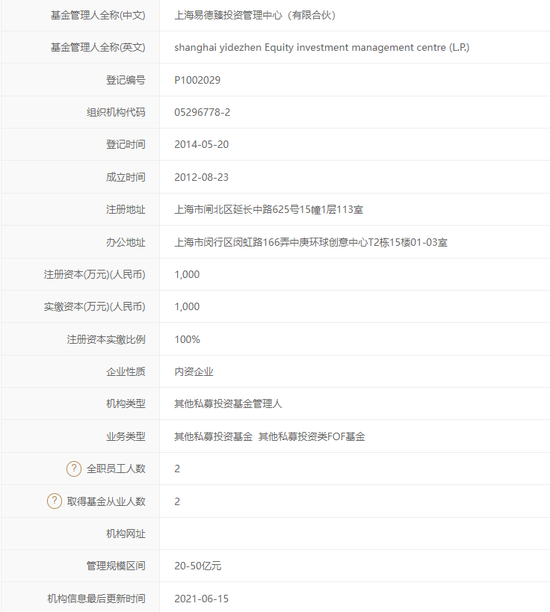The height and width of the screenshot is (612, 550).
Task: Click the 登记时间 label
Action: (x=126, y=144)
